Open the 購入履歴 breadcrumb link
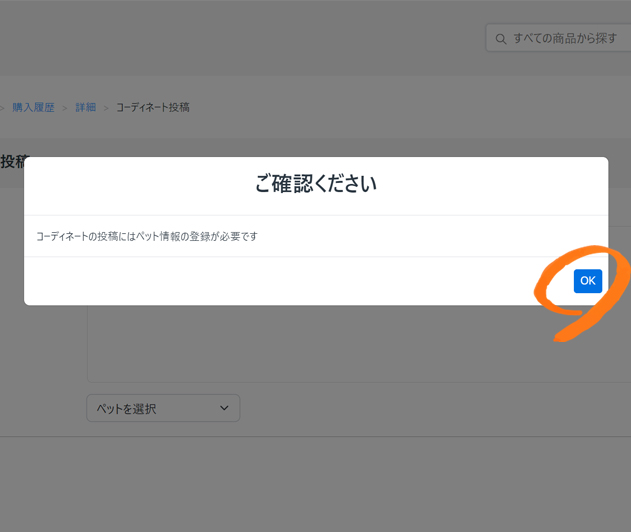 (x=33, y=107)
